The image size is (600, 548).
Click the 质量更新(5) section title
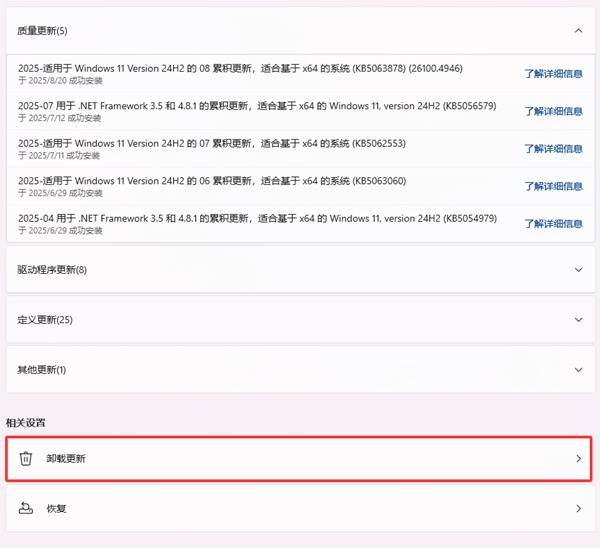(42, 31)
